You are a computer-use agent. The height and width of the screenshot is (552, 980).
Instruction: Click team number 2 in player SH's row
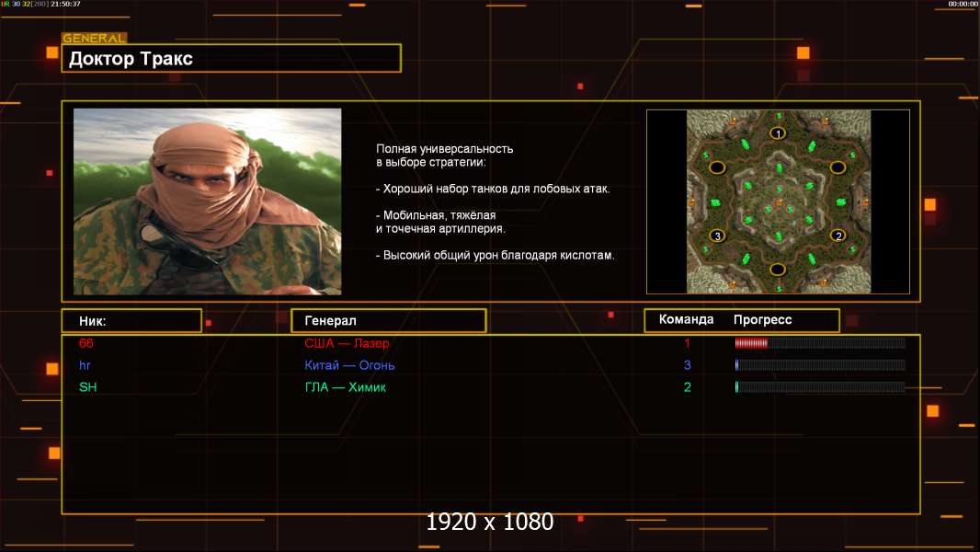687,387
